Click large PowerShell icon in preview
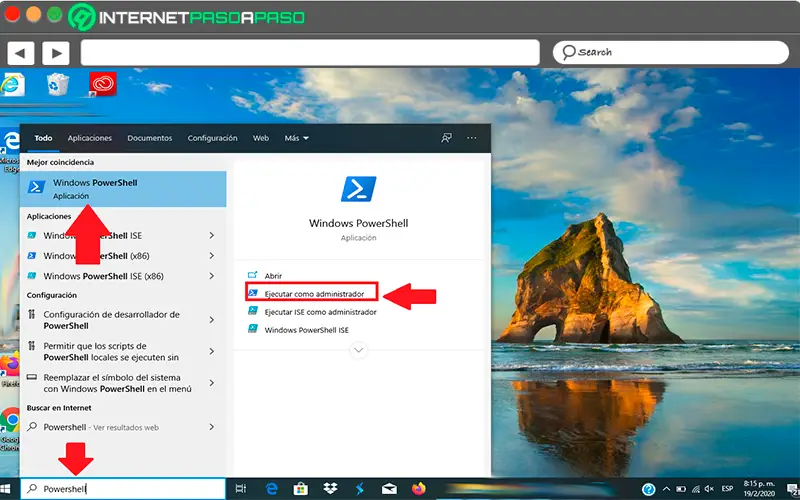 (359, 189)
